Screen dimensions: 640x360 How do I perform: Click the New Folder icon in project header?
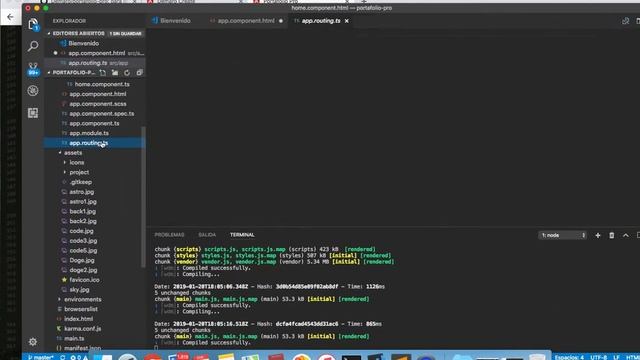coord(115,73)
